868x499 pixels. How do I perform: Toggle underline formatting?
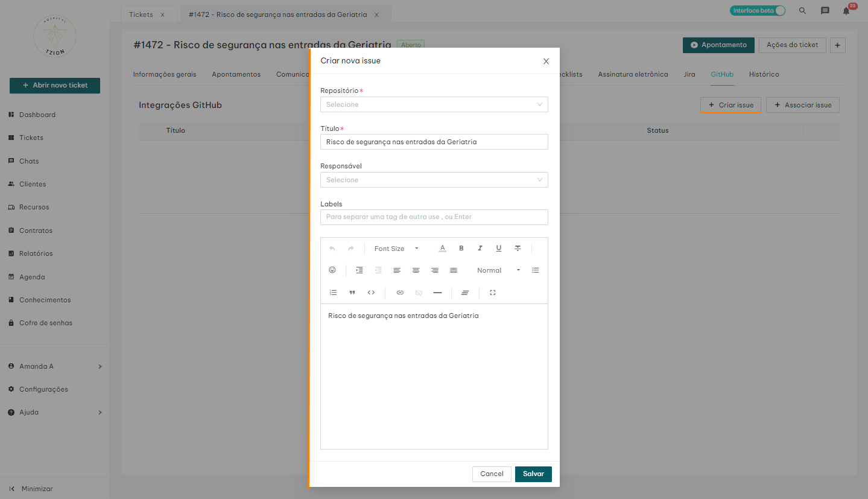(499, 249)
